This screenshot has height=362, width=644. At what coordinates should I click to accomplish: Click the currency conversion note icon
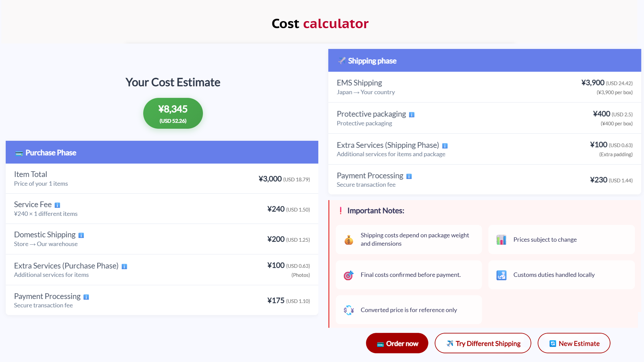pos(348,310)
